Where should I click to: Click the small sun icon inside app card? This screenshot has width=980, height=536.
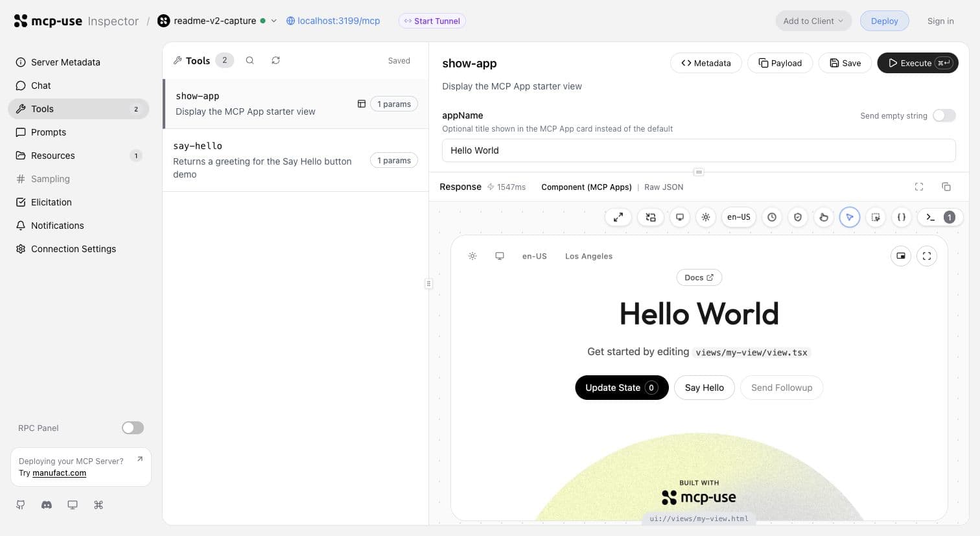472,256
